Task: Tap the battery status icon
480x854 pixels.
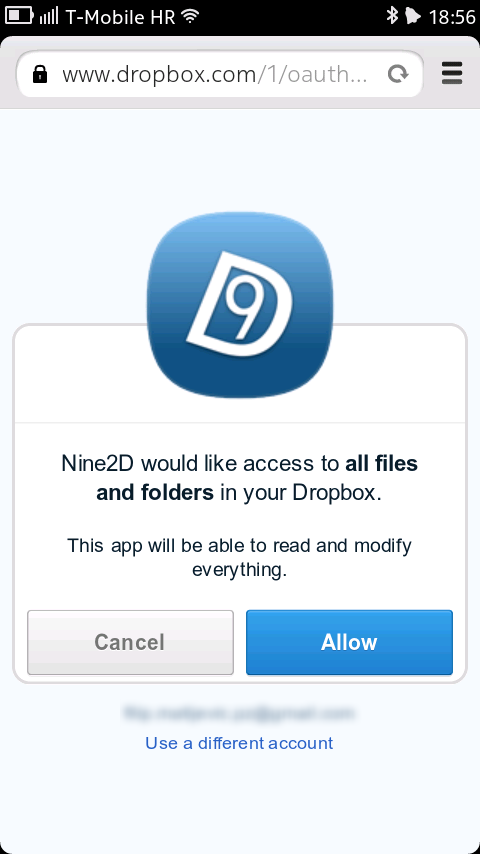Action: click(x=19, y=15)
